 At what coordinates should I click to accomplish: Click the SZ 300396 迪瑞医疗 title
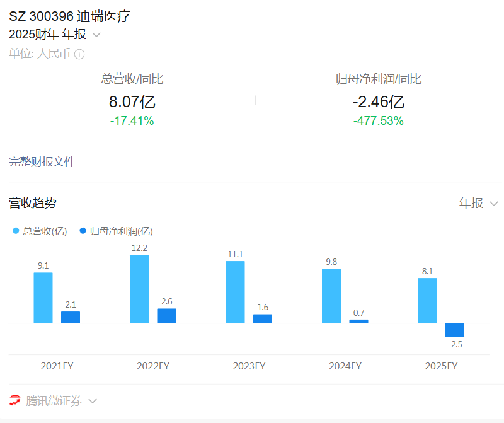(x=69, y=16)
